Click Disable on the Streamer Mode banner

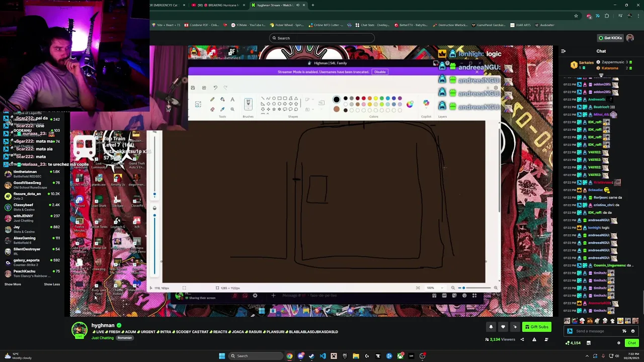point(380,72)
